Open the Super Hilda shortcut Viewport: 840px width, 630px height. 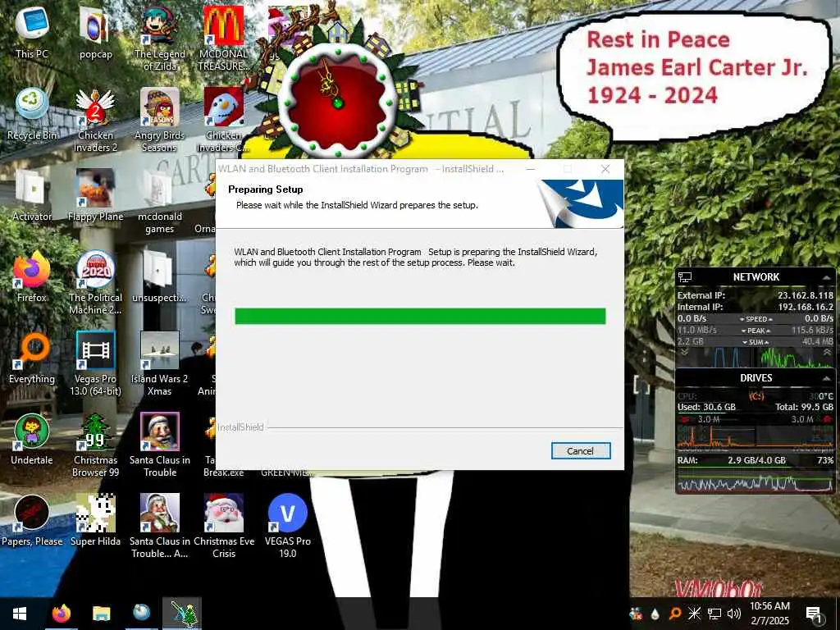(95, 521)
